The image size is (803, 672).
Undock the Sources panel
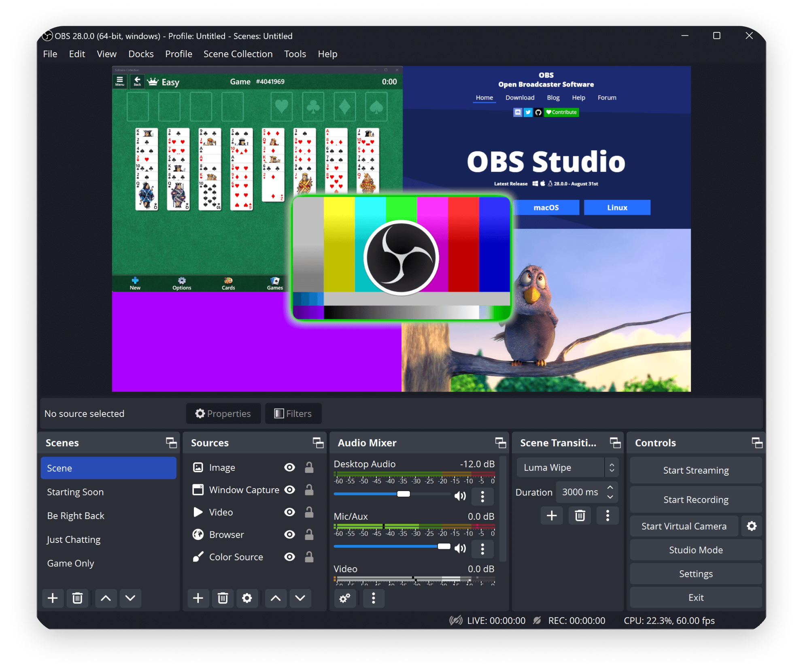pos(318,443)
